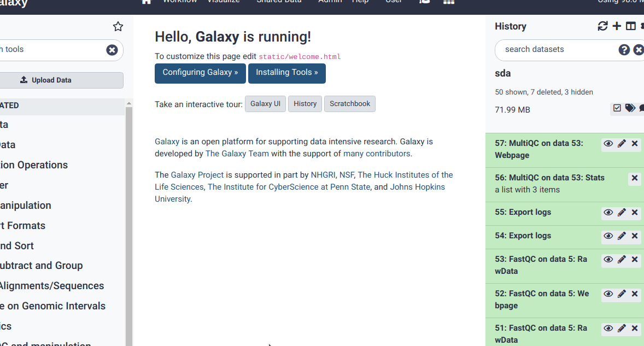
Task: Rename the history titled sda
Action: (x=503, y=73)
